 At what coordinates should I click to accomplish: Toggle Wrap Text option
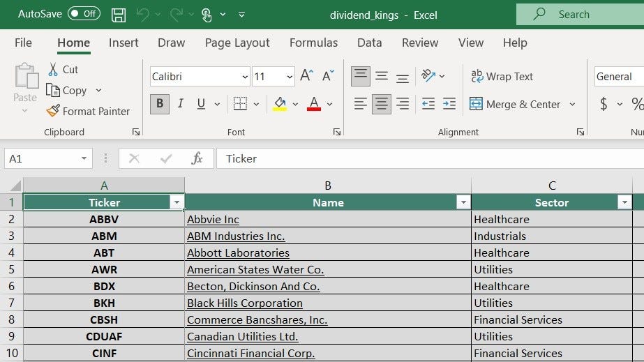click(x=502, y=76)
